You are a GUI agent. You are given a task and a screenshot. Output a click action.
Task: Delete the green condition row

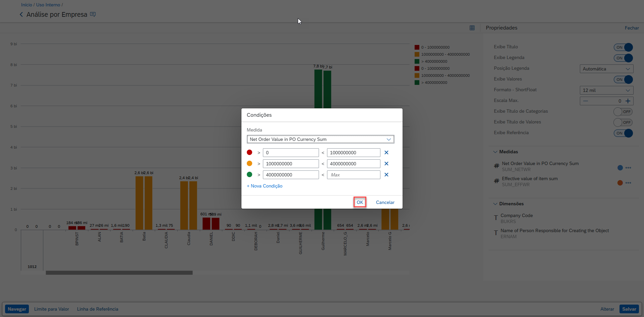(386, 175)
